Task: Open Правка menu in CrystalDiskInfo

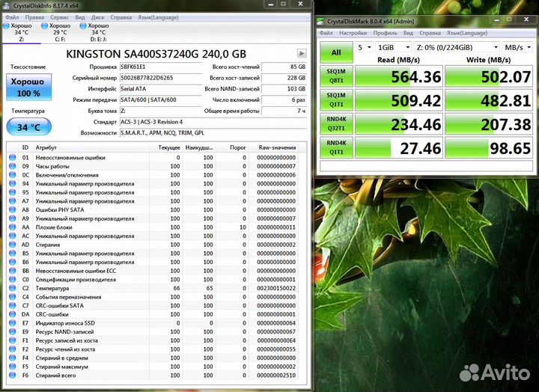Action: point(34,17)
